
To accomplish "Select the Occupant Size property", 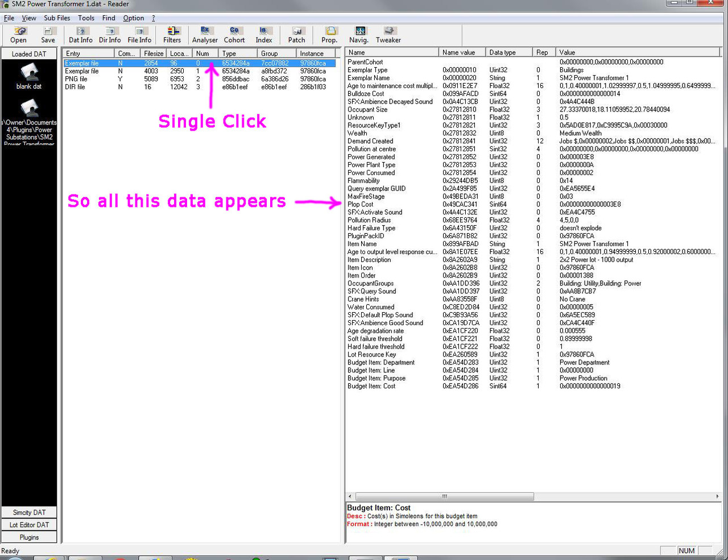I will tap(533, 110).
